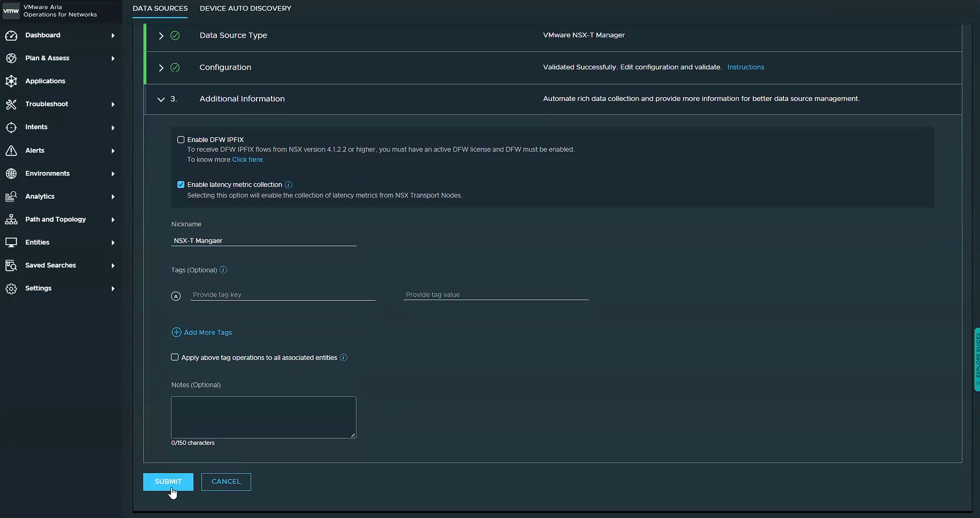Image resolution: width=980 pixels, height=518 pixels.
Task: Click the Intents target icon
Action: click(11, 127)
